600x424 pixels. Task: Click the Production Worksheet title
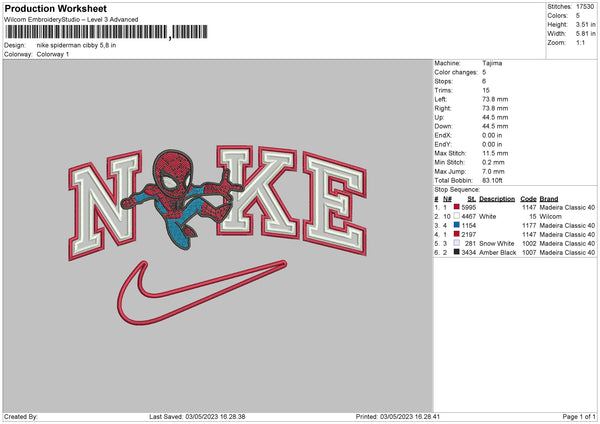point(55,8)
